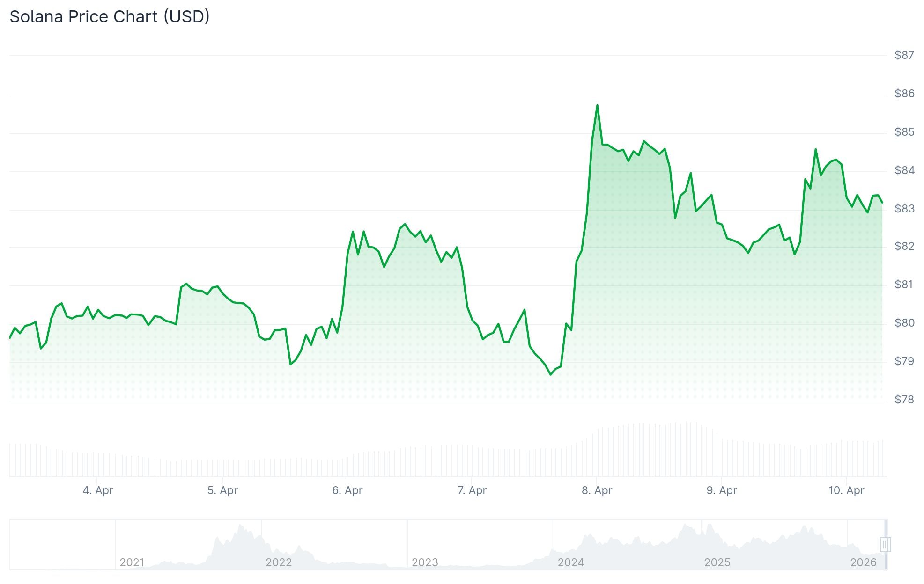Click the 7. Apr date label
Image resolution: width=924 pixels, height=584 pixels.
click(x=472, y=490)
